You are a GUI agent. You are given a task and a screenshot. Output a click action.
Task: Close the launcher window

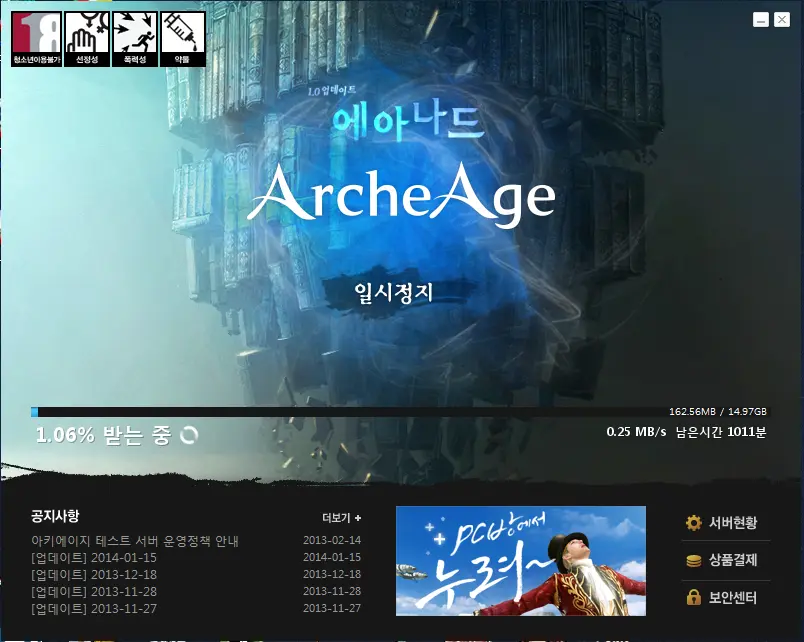(x=781, y=19)
